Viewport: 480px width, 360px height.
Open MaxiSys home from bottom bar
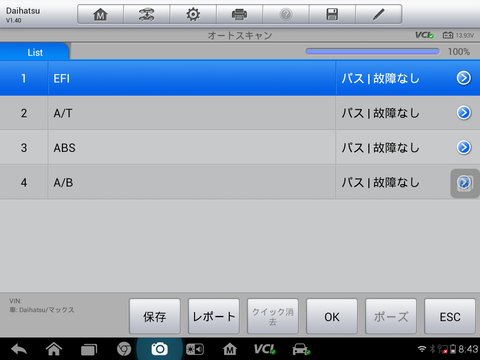tap(230, 349)
